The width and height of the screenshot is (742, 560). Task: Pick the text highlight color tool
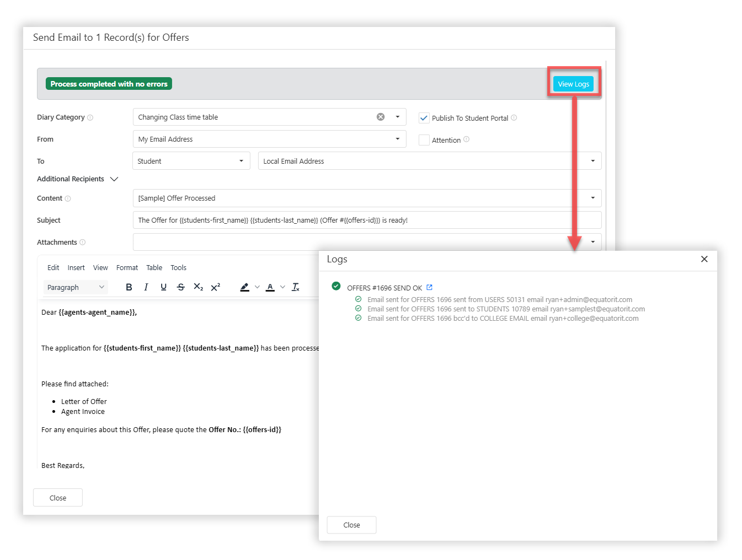pos(244,287)
